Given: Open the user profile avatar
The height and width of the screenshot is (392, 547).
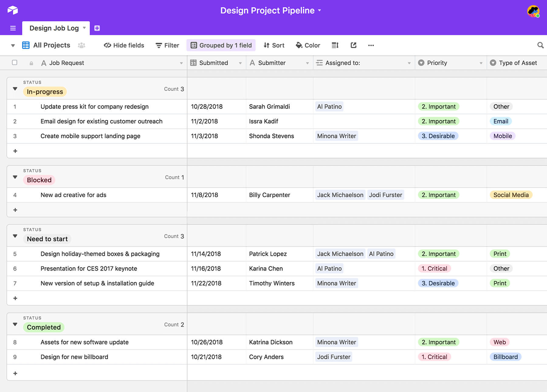Looking at the screenshot, I should [533, 11].
